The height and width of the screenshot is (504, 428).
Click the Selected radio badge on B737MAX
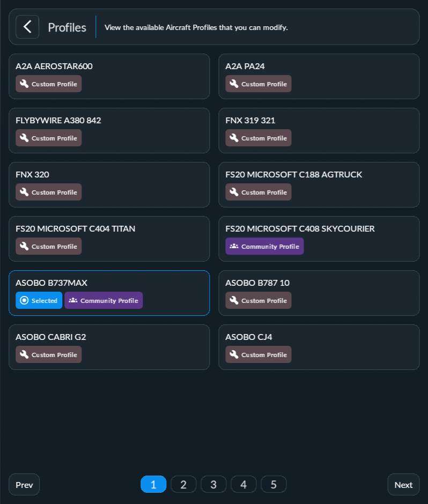pos(39,300)
